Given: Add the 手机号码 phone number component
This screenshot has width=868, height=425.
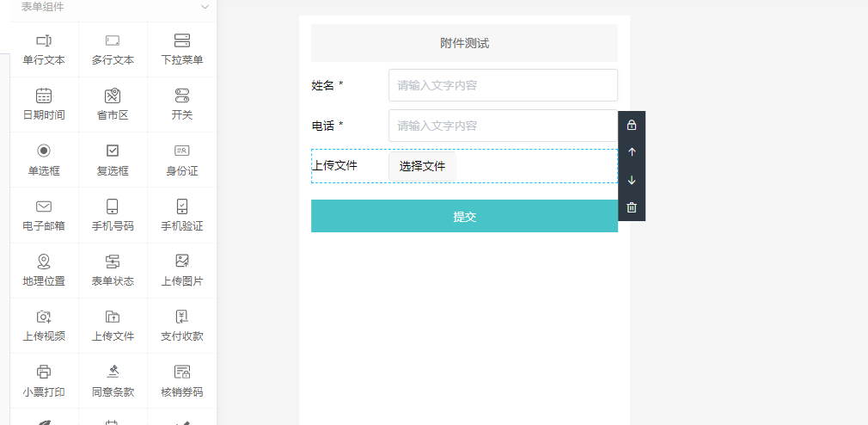Looking at the screenshot, I should click(x=113, y=215).
